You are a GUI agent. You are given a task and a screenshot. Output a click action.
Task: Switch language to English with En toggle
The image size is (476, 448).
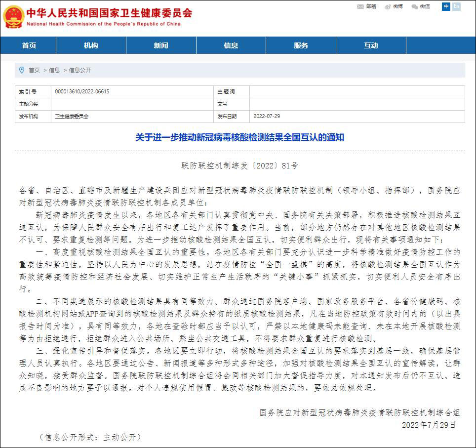point(456,7)
